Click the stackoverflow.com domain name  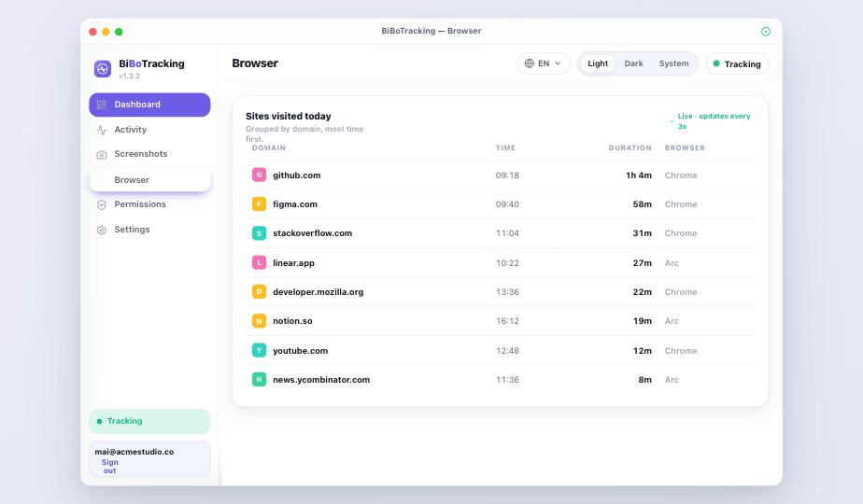point(313,233)
